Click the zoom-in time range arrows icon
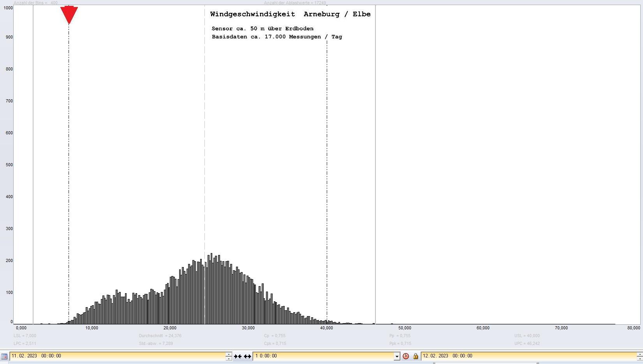The width and height of the screenshot is (643, 364). 238,356
